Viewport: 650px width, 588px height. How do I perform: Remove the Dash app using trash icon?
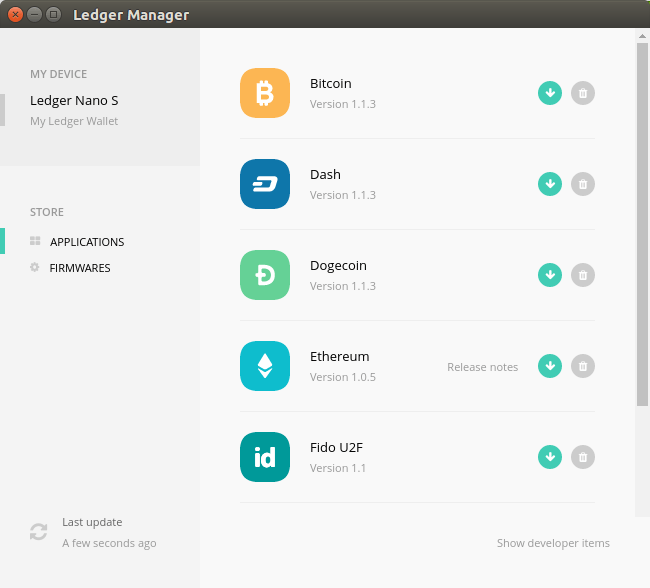(x=582, y=184)
